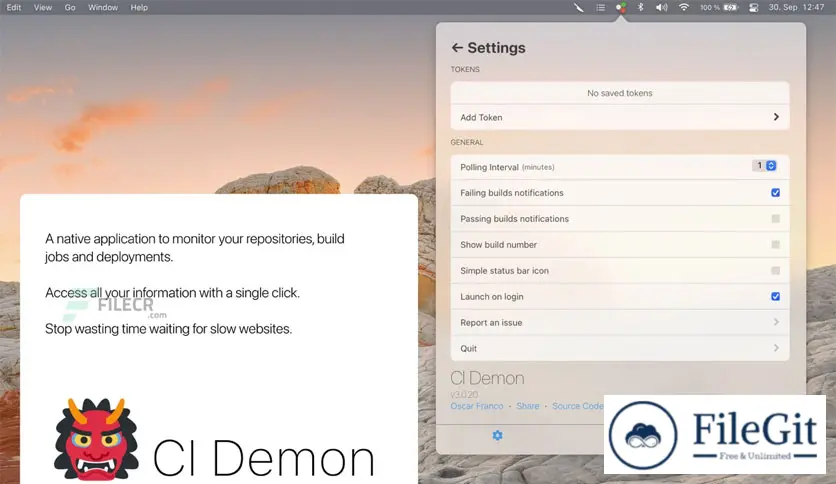This screenshot has height=484, width=836.
Task: Open the Bluetooth menu bar icon
Action: (x=641, y=7)
